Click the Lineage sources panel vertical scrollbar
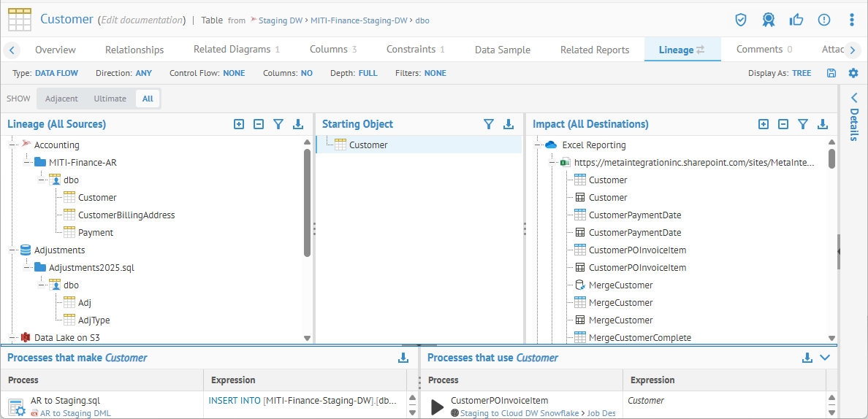The width and height of the screenshot is (868, 419). pos(307,203)
